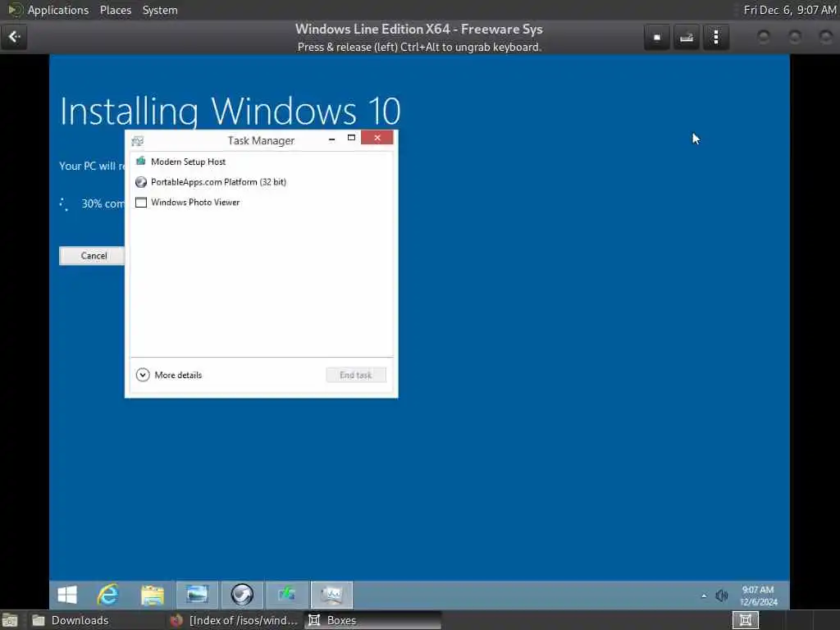Click the PortableApps row globe icon
This screenshot has width=840, height=630.
pyautogui.click(x=141, y=182)
